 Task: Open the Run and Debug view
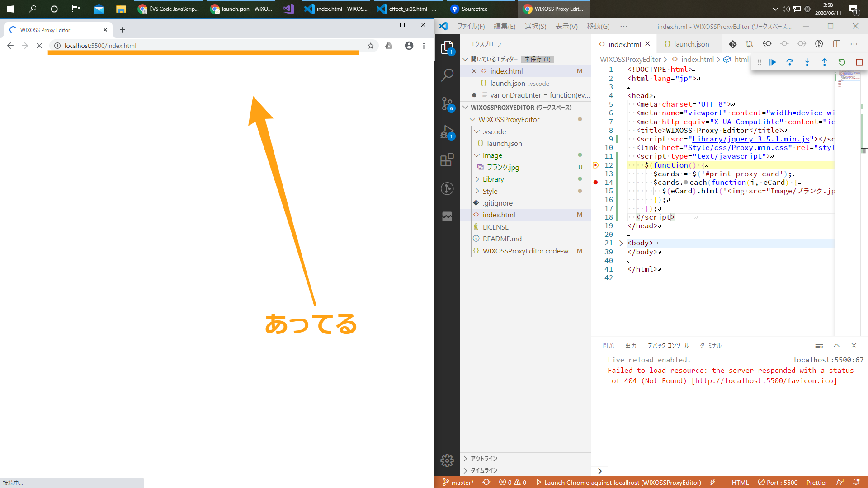click(x=447, y=132)
